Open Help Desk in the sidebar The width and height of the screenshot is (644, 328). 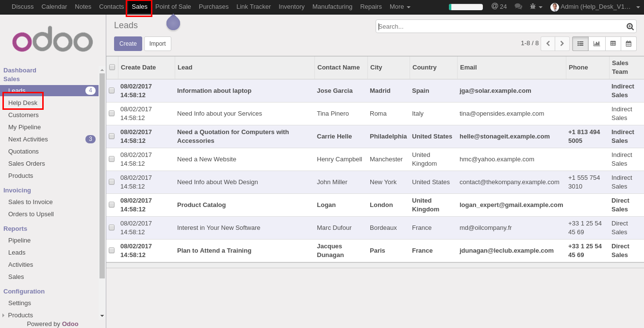click(x=23, y=103)
